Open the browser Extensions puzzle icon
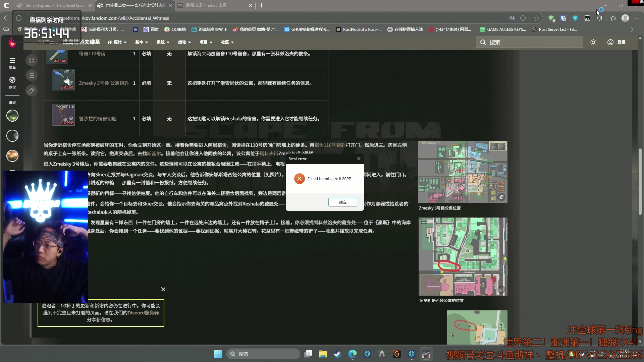The width and height of the screenshot is (644, 362). [x=599, y=18]
